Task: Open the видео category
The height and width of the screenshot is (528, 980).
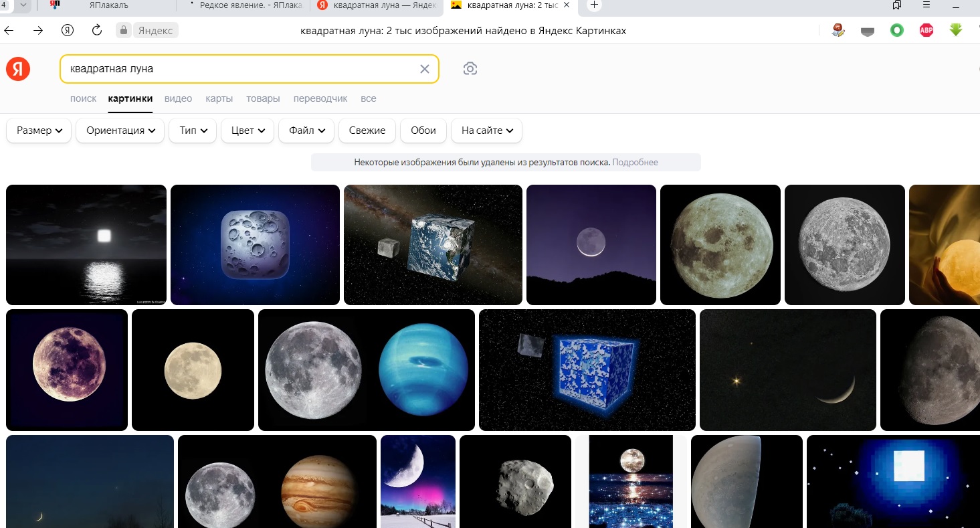Action: pyautogui.click(x=178, y=98)
